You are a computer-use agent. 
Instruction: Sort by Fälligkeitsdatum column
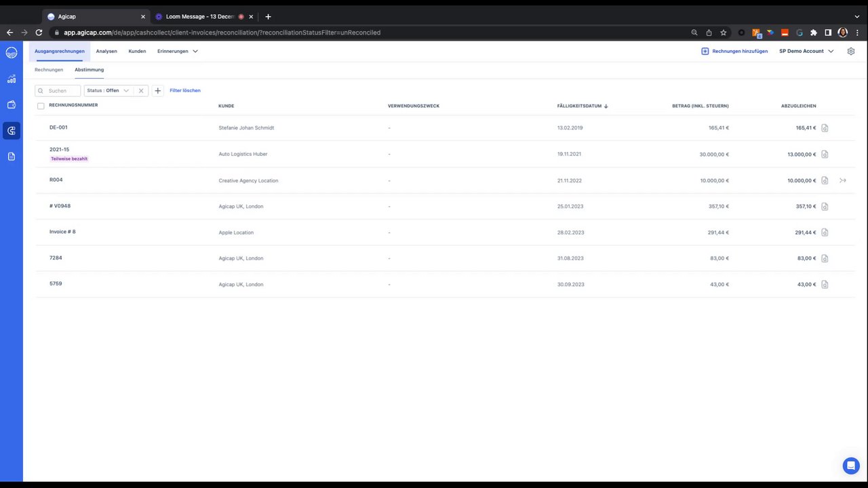pos(582,106)
